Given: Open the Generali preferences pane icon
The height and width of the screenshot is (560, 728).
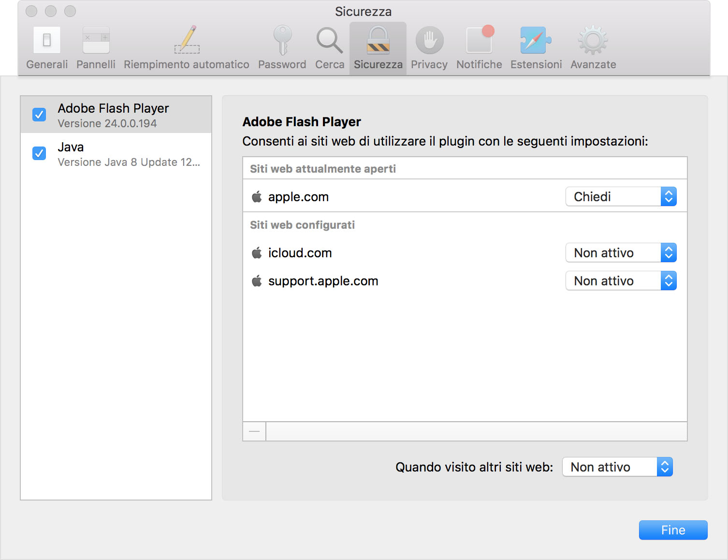Looking at the screenshot, I should (47, 40).
